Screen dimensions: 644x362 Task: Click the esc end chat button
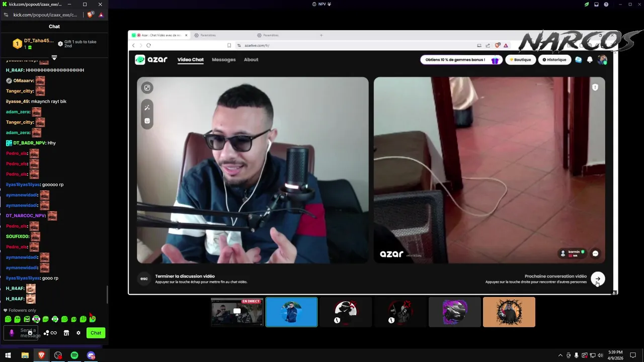(144, 279)
